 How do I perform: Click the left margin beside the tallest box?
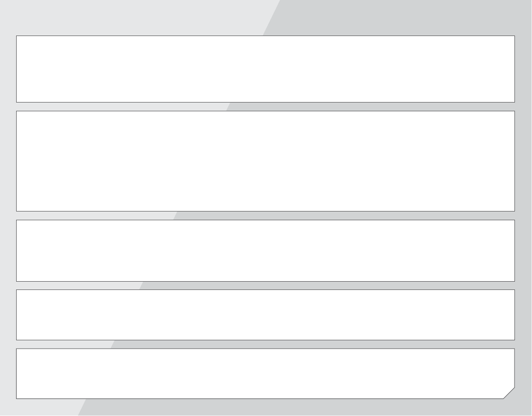point(8,161)
